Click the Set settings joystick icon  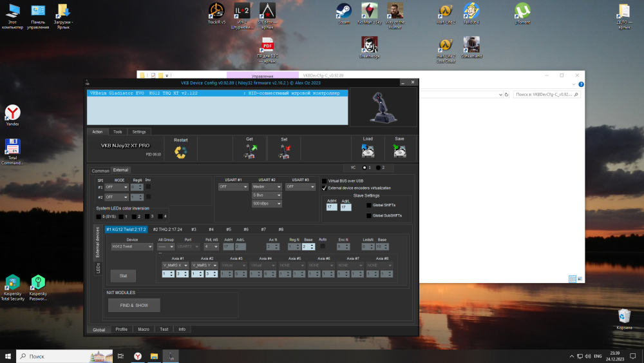tap(284, 151)
